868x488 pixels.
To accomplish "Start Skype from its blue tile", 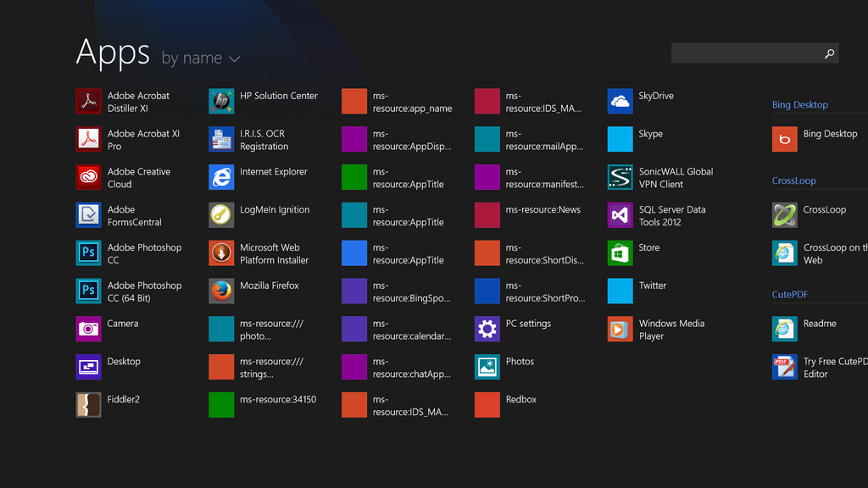I will [x=620, y=140].
